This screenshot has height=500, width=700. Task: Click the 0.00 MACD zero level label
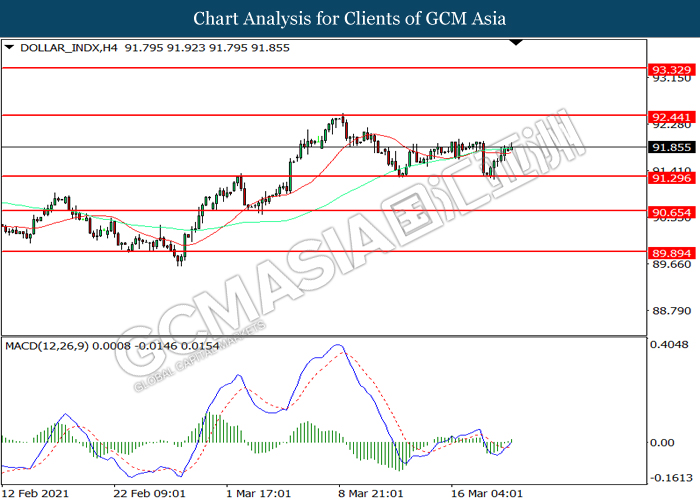(661, 442)
